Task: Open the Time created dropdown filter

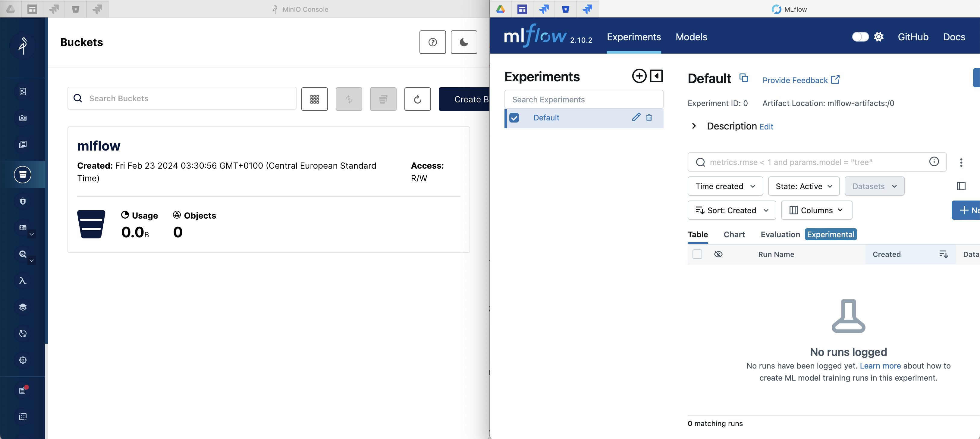Action: (x=724, y=186)
